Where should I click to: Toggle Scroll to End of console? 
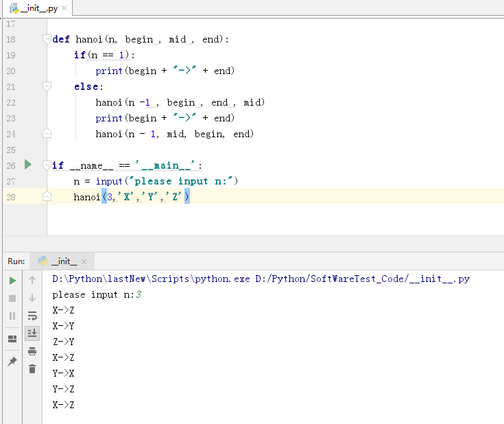point(32,333)
